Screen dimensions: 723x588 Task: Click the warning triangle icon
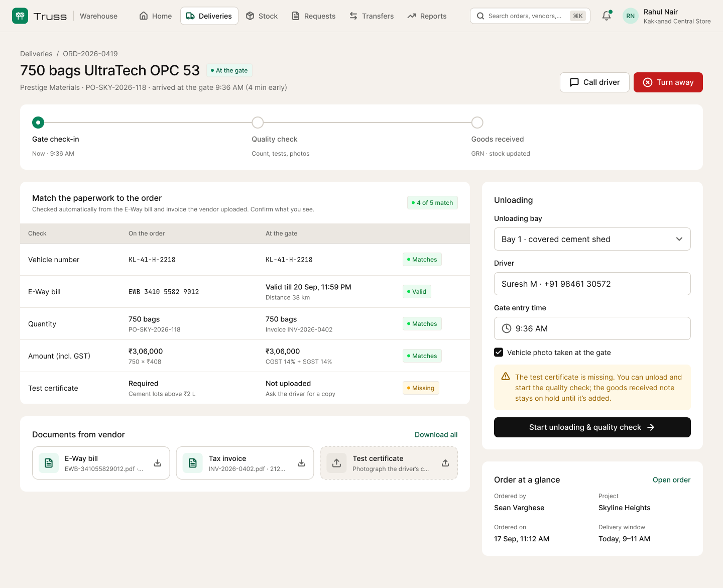pyautogui.click(x=506, y=377)
